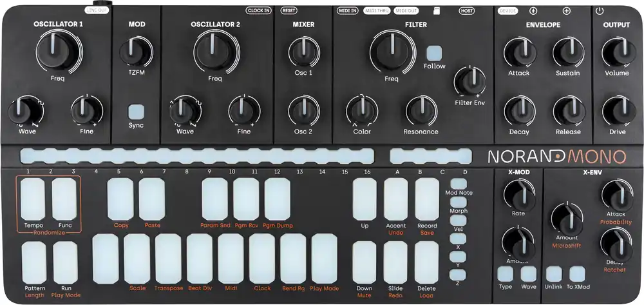Tap the Play Mode keyboard pad

tap(325, 259)
